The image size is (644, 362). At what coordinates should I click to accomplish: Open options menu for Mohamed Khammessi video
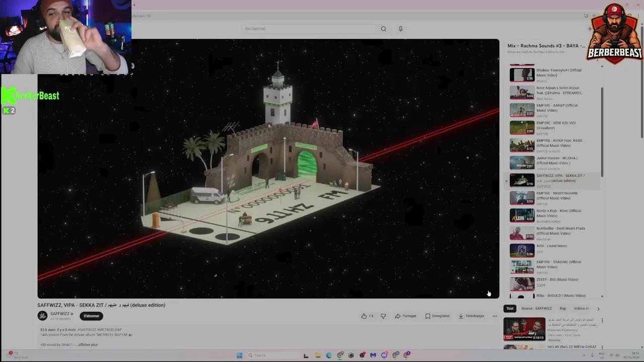[x=602, y=320]
